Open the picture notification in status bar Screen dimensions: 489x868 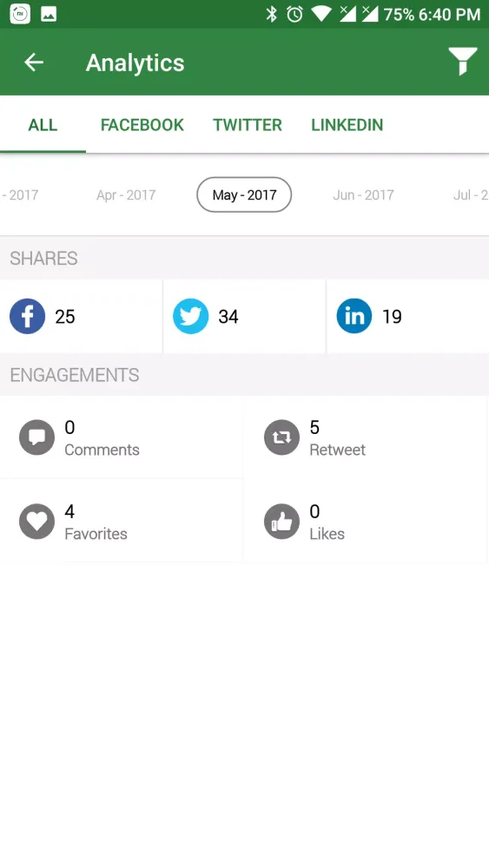pyautogui.click(x=49, y=15)
